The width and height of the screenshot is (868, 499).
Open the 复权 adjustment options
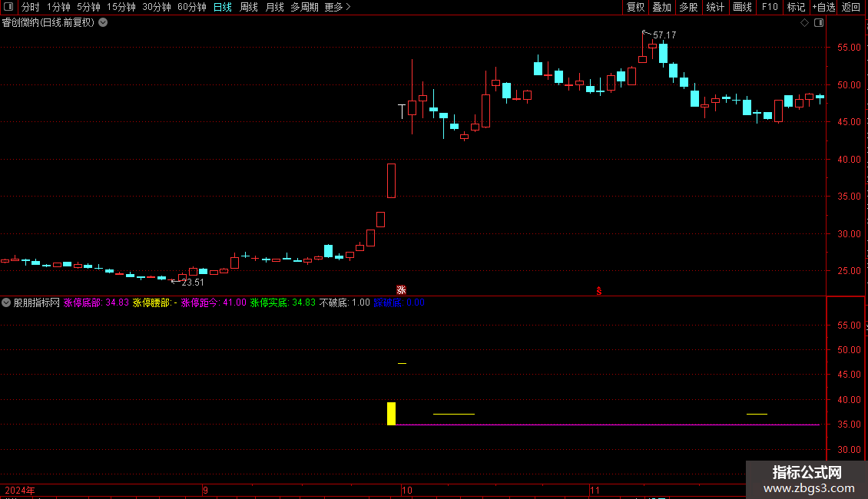pos(635,7)
